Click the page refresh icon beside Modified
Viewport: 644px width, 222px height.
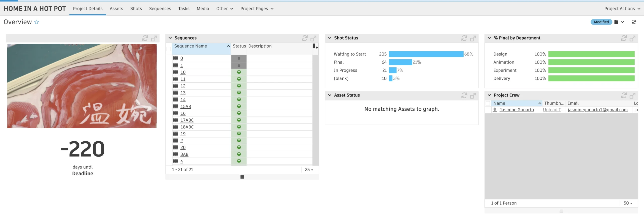[x=634, y=22]
